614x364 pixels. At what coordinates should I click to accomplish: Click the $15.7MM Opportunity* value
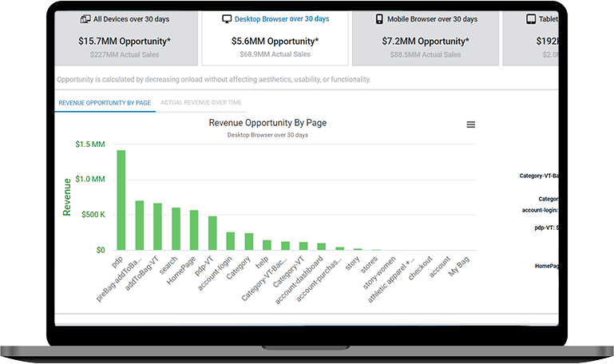pyautogui.click(x=125, y=41)
